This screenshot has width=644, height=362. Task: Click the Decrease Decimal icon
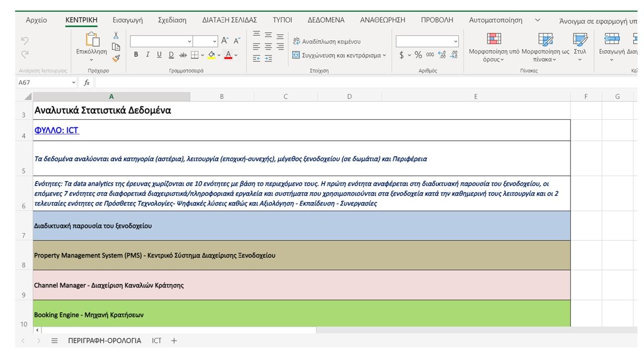click(x=454, y=55)
